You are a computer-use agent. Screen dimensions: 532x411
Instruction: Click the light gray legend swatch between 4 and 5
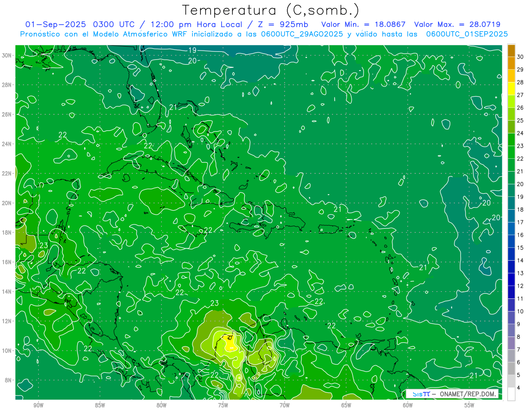[511, 382]
